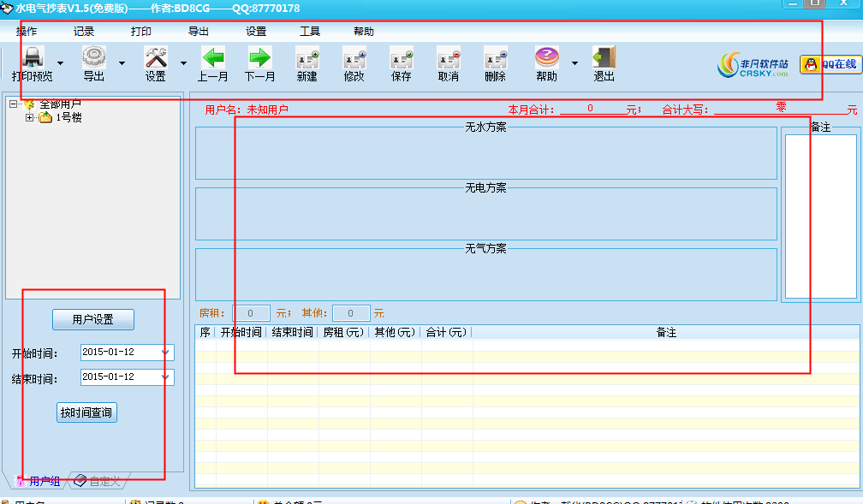
Task: Delete the record using 删除 icon
Action: coord(496,59)
